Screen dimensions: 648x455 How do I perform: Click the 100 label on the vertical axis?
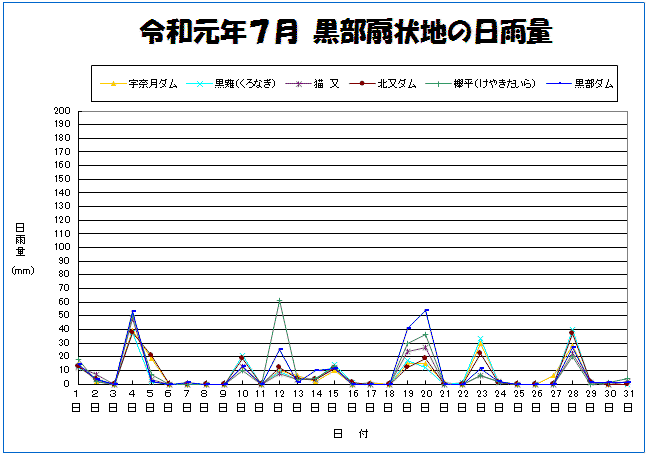(61, 247)
